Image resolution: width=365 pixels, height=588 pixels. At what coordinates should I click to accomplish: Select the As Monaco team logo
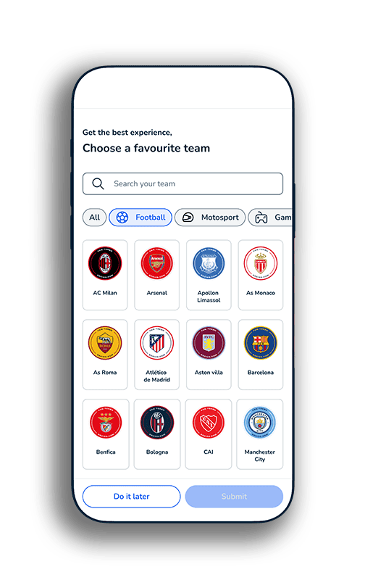click(261, 263)
